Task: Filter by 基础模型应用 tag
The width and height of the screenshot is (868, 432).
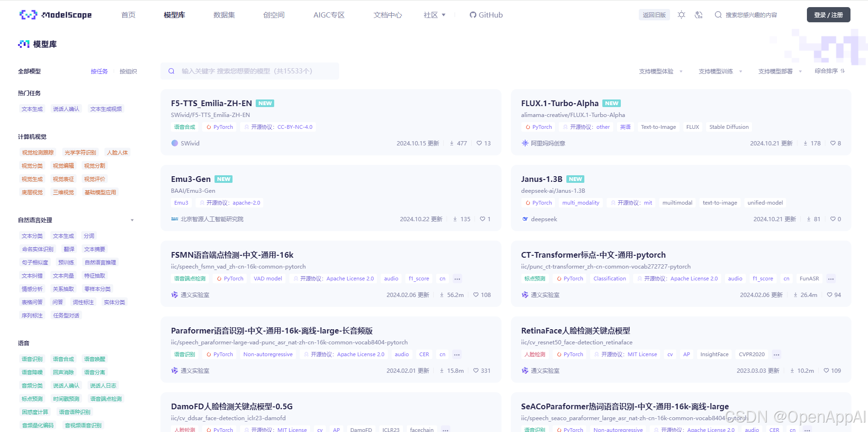Action: [x=100, y=192]
